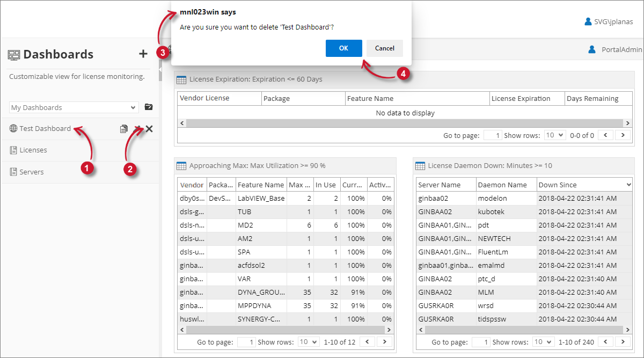The height and width of the screenshot is (358, 644).
Task: Sort by Daemon Name column header
Action: point(506,185)
